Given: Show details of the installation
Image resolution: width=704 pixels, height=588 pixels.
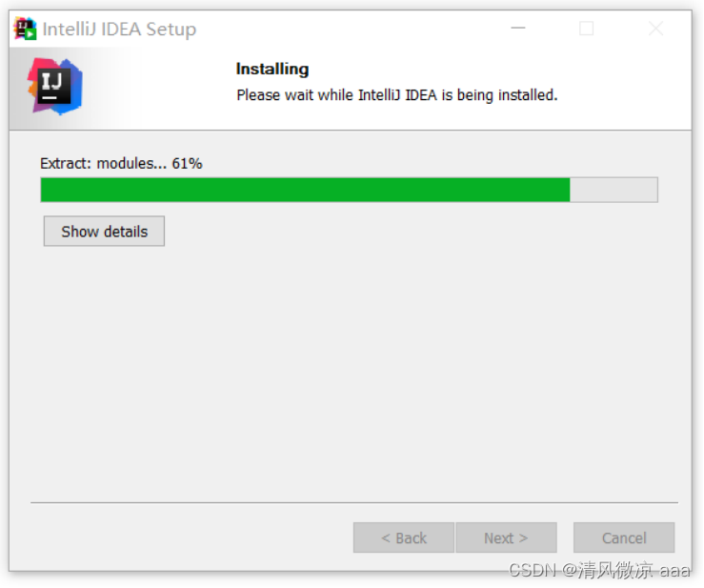Looking at the screenshot, I should pyautogui.click(x=104, y=232).
